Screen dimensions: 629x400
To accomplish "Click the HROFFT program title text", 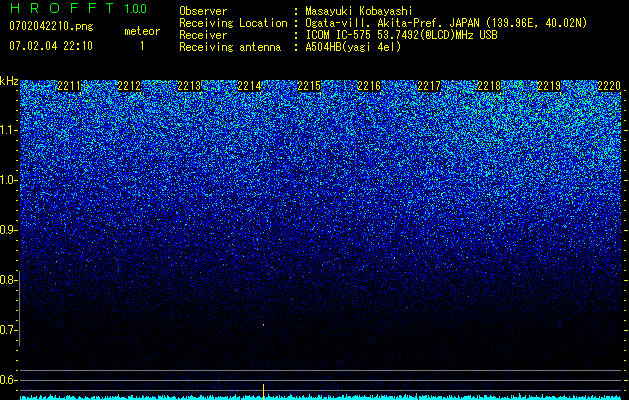I will pos(62,8).
